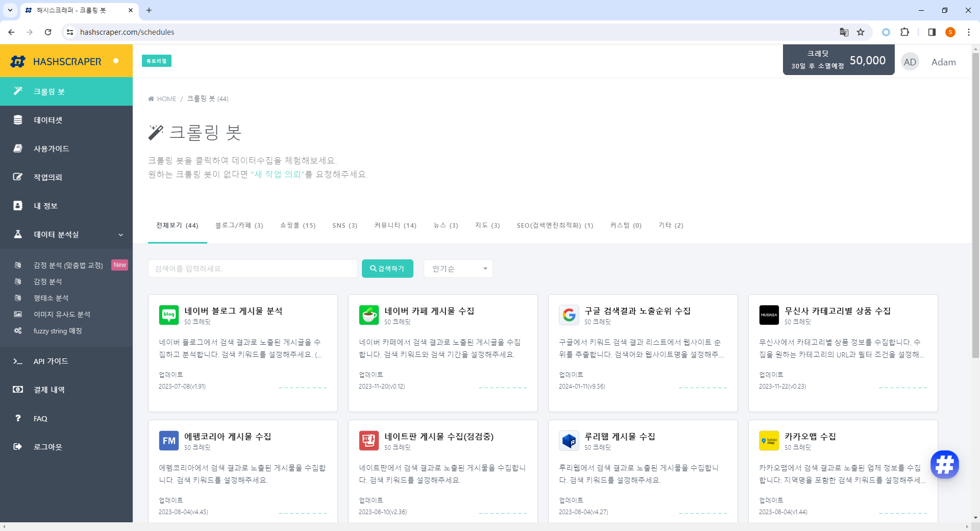Select the 뉴스 (3) tab
The width and height of the screenshot is (980, 531).
point(446,225)
